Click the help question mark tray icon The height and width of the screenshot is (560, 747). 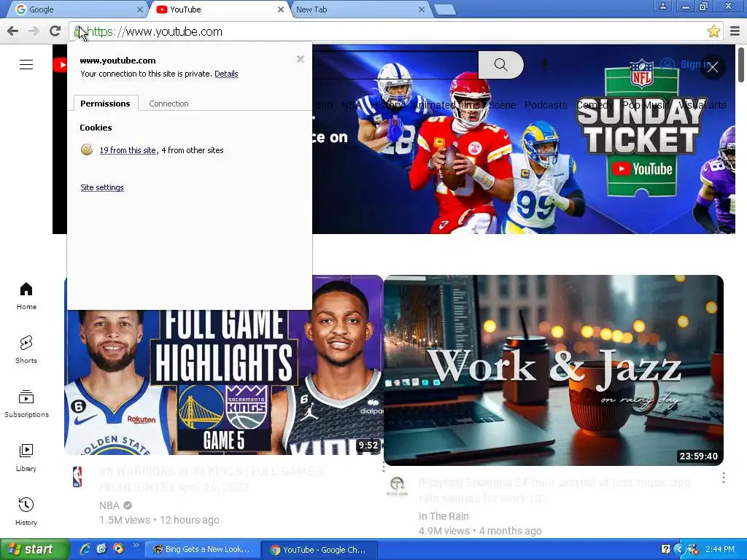665,550
